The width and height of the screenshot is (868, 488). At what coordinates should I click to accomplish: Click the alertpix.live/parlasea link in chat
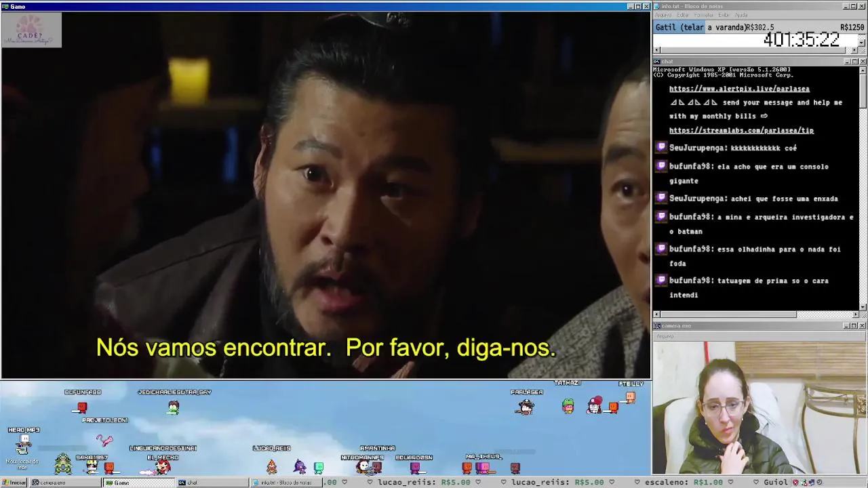(739, 89)
